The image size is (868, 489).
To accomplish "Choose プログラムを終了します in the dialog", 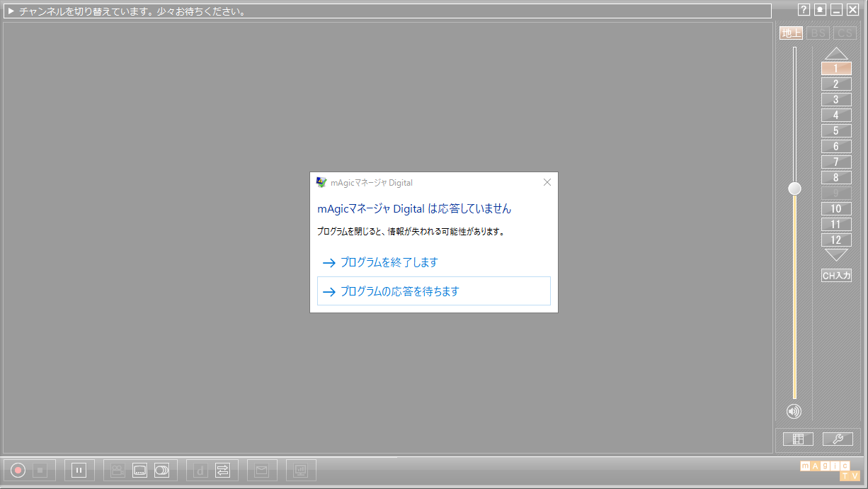I will pos(433,262).
